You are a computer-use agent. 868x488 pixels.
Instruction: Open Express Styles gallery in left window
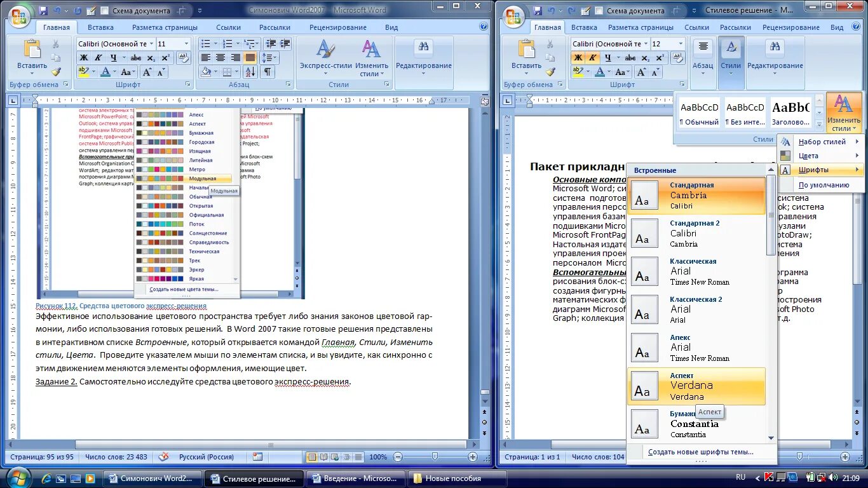point(326,57)
